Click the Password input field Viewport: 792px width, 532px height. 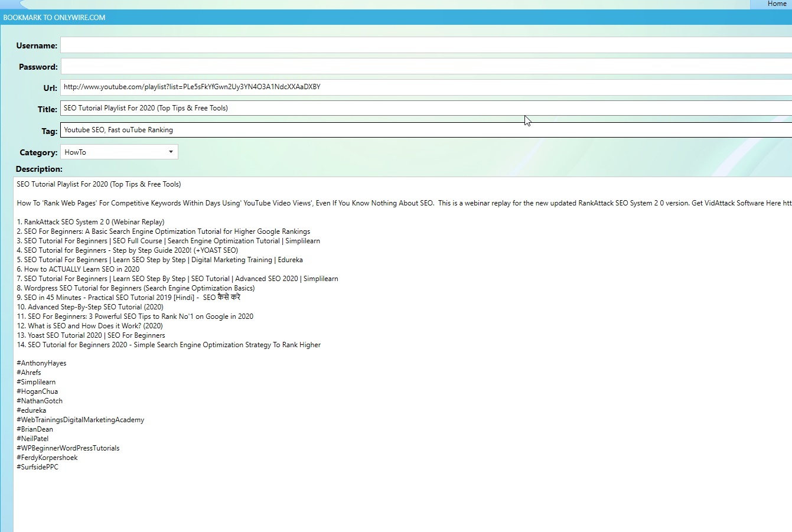426,66
